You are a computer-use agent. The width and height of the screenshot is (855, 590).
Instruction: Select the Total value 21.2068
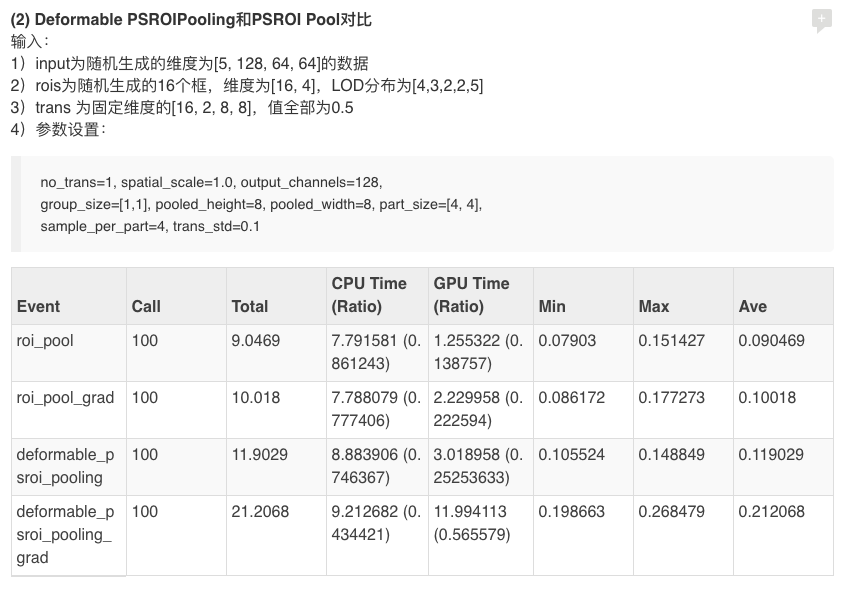coord(261,512)
